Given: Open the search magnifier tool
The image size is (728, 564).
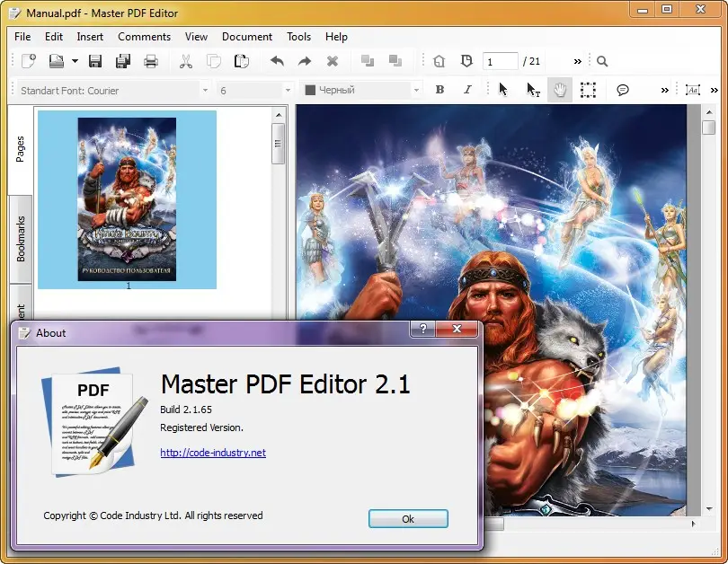Looking at the screenshot, I should click(602, 61).
